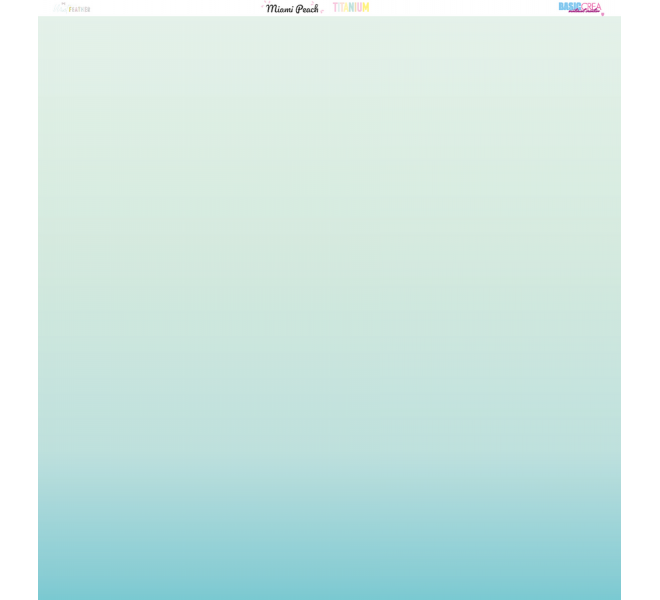Click the sparkle right of Miami Peach
Image resolution: width=660 pixels, height=600 pixels.
(x=322, y=10)
